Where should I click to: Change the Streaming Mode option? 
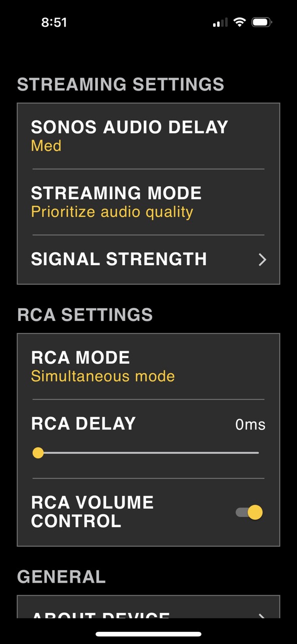148,202
